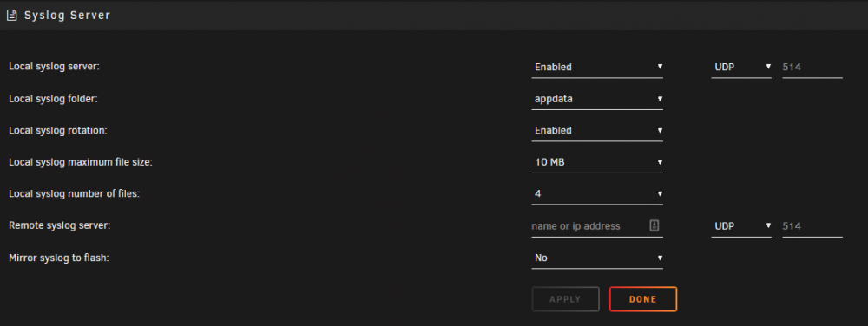Click the Local syslog server port 514 field
The image size is (868, 326).
(812, 67)
